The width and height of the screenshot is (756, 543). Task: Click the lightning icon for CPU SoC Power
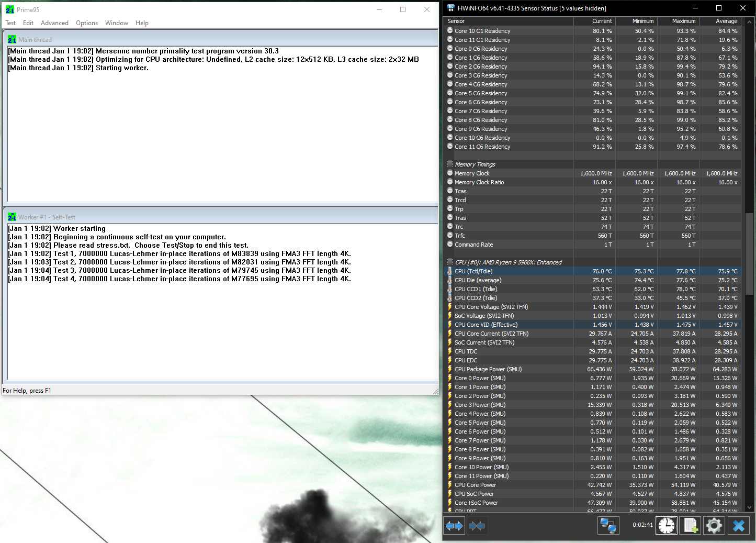(449, 494)
